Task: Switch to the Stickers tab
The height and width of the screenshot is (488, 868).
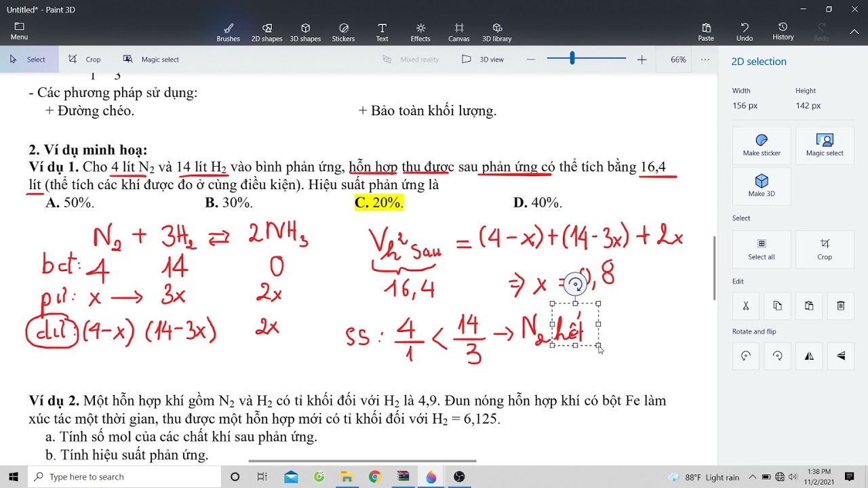Action: click(x=343, y=32)
